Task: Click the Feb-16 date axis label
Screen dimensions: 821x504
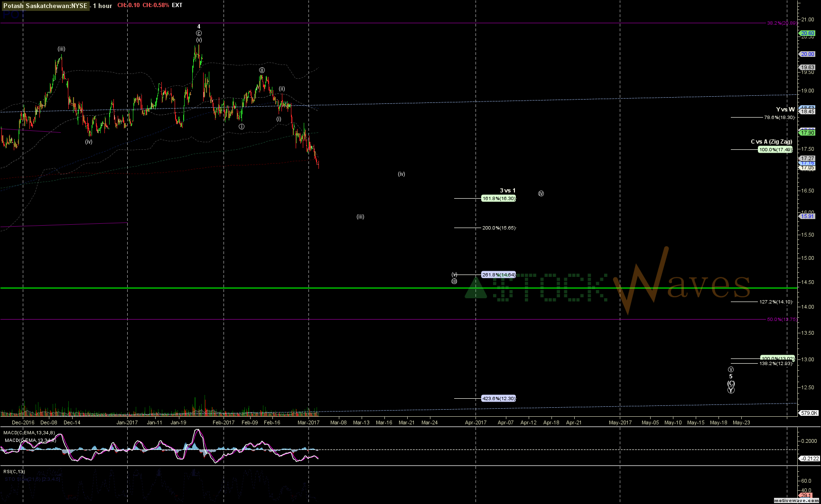Action: 272,422
